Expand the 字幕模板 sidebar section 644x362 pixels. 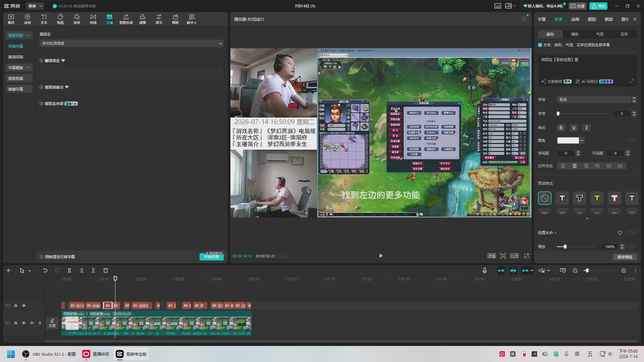pos(19,68)
